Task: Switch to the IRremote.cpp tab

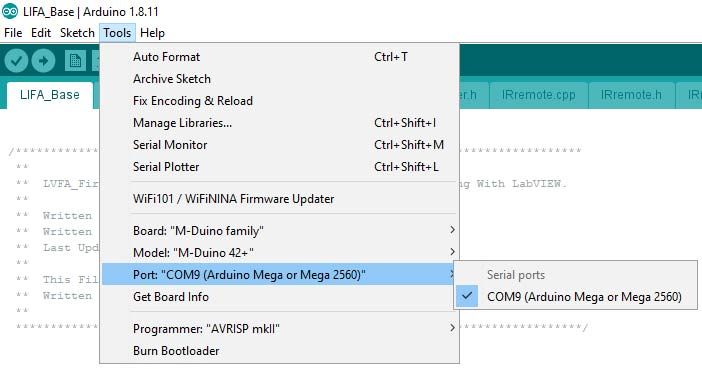Action: pos(539,95)
